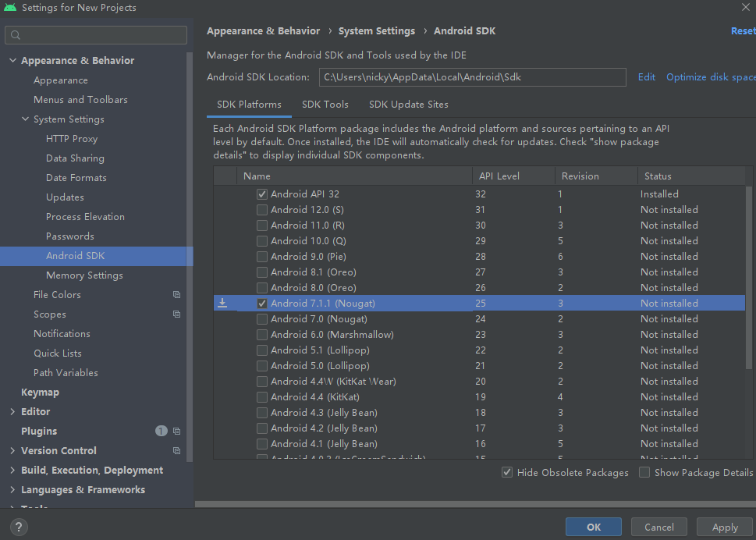756x540 pixels.
Task: Collapse the Appearance & Behavior tree node
Action: [x=13, y=60]
